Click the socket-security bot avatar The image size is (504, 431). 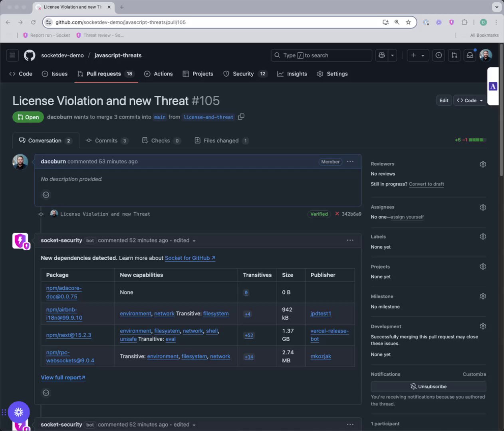coord(20,241)
